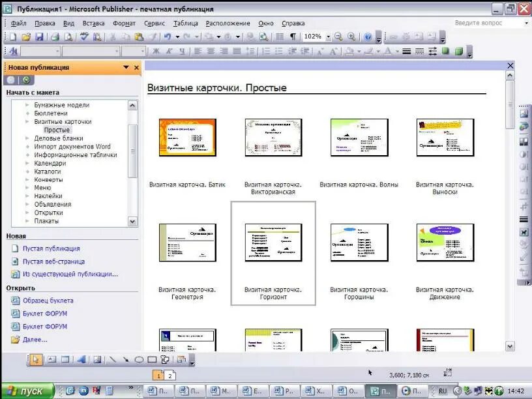The width and height of the screenshot is (532, 399).
Task: Select the Insert Table tool
Action: coord(65,360)
